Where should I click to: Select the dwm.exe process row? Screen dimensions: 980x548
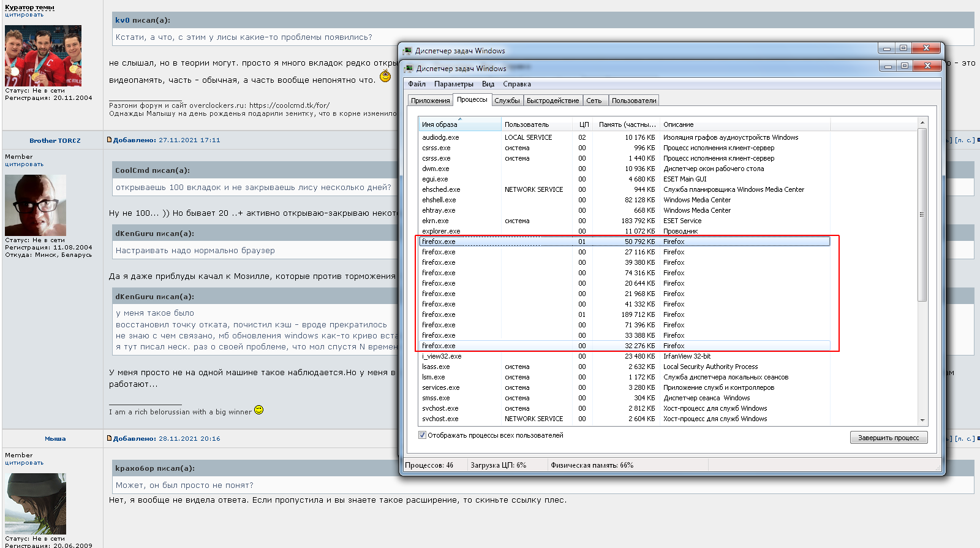624,169
